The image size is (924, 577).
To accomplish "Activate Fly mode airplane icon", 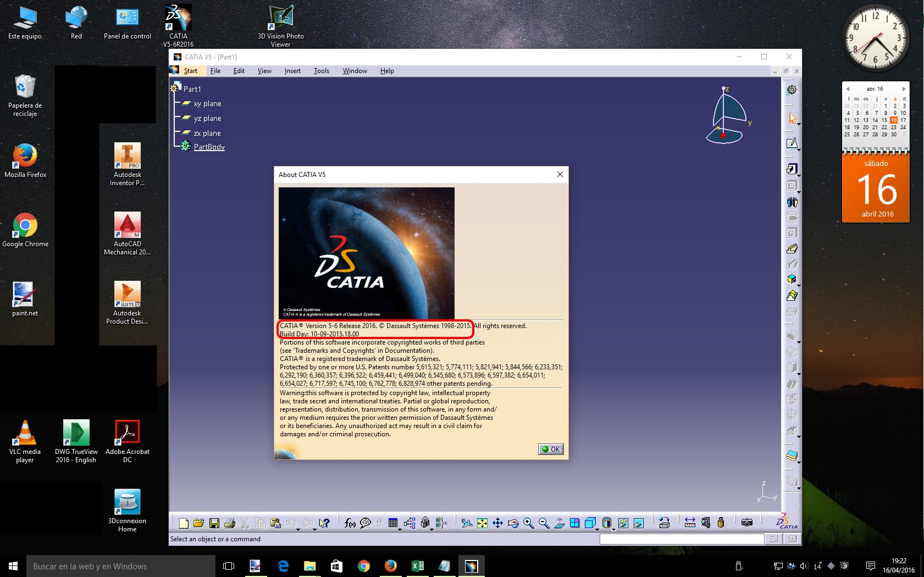I will coord(467,523).
